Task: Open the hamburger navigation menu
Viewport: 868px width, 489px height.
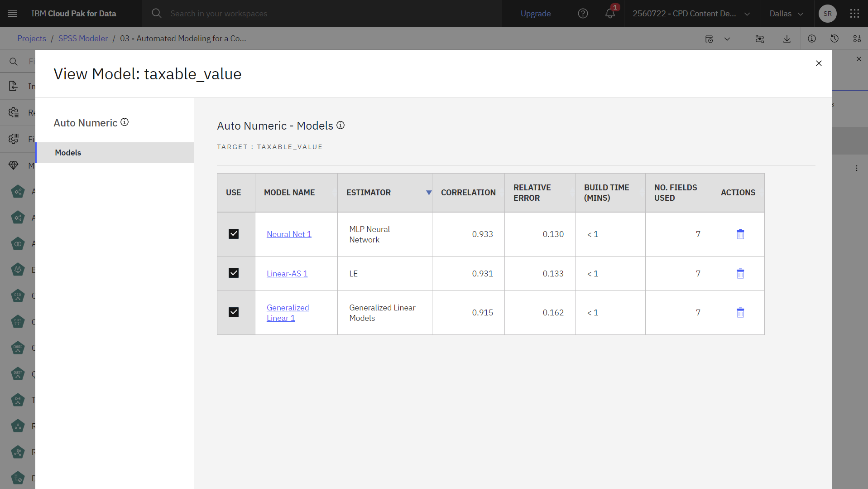Action: 13,14
